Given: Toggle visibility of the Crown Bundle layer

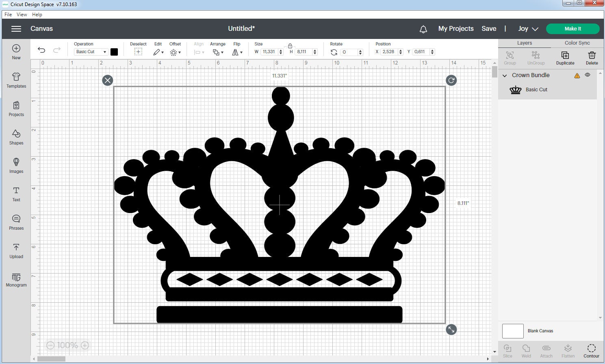Looking at the screenshot, I should point(588,75).
